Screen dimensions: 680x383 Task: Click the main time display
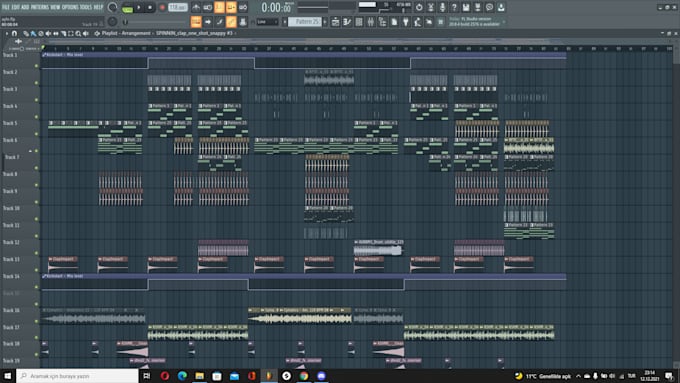[x=276, y=7]
